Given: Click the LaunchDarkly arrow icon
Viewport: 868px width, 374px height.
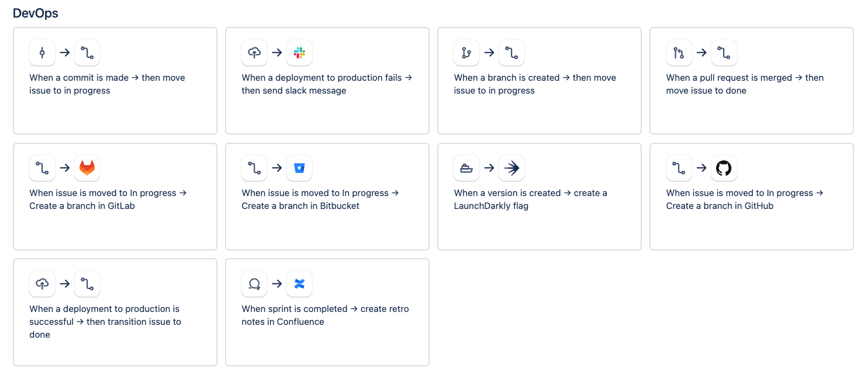Looking at the screenshot, I should 511,168.
